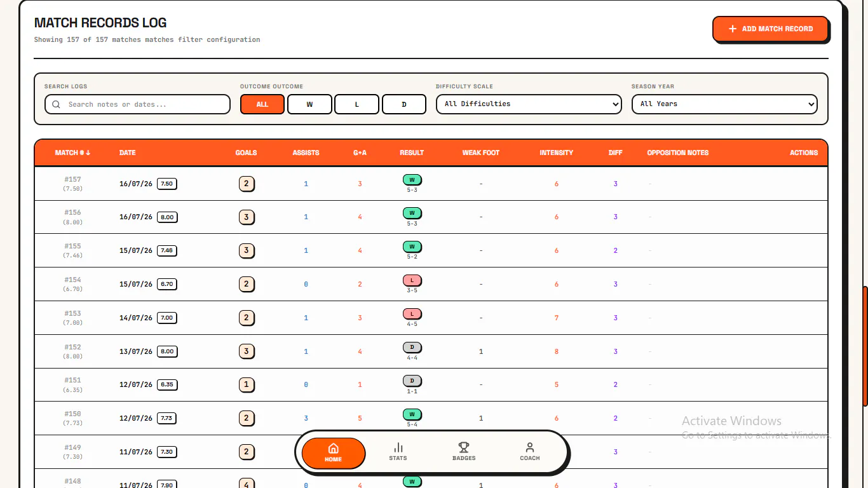
Task: Click the L result badge in match #154
Action: [412, 280]
